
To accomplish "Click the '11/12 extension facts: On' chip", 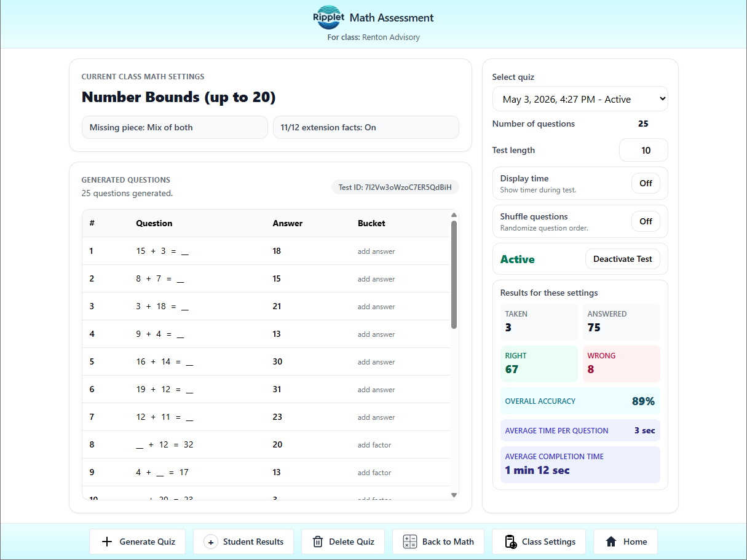I will click(x=366, y=127).
